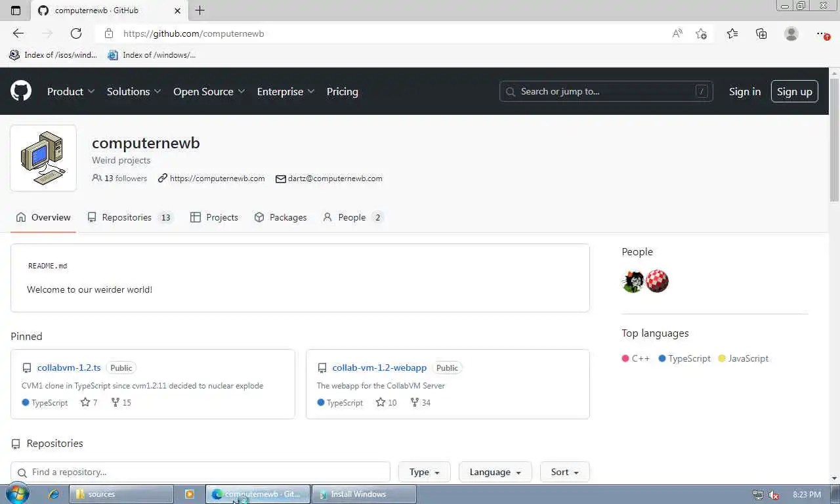This screenshot has width=840, height=504.
Task: Expand the Open Source menu
Action: point(209,91)
